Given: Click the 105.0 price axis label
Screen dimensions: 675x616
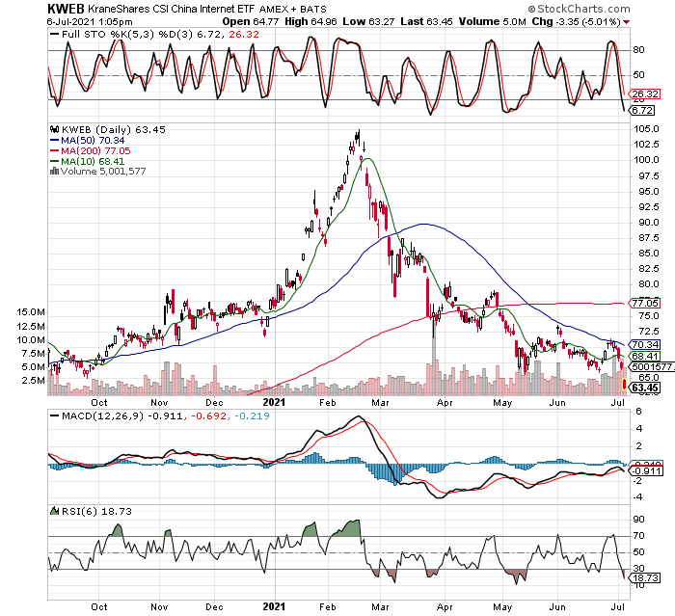Looking at the screenshot, I should point(646,129).
